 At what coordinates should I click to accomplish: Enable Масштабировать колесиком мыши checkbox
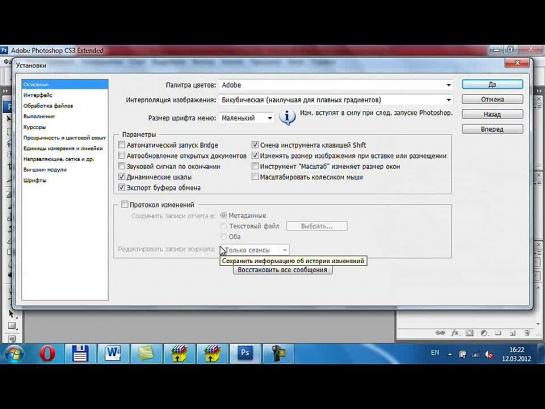click(255, 177)
